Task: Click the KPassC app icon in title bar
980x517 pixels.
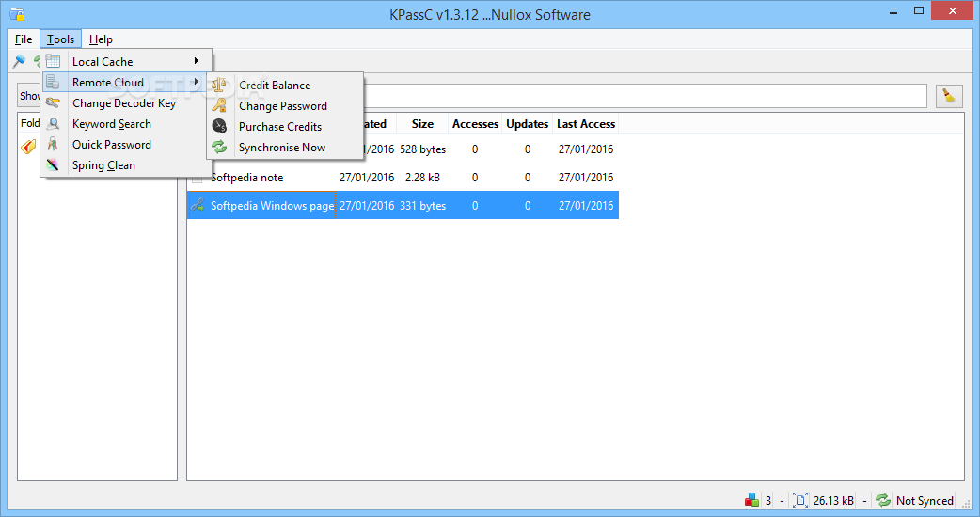Action: pos(17,14)
